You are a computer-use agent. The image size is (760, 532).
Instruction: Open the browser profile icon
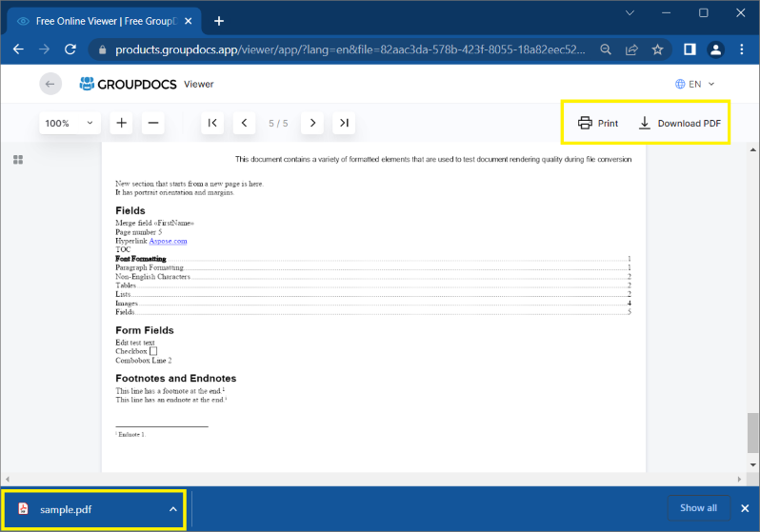pos(716,49)
